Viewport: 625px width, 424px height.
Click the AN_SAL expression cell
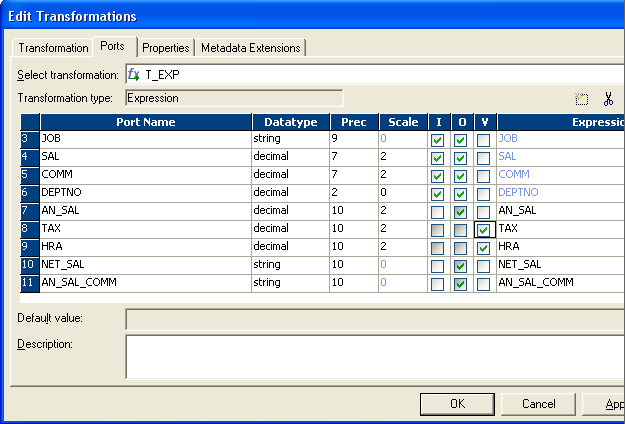[x=561, y=212]
